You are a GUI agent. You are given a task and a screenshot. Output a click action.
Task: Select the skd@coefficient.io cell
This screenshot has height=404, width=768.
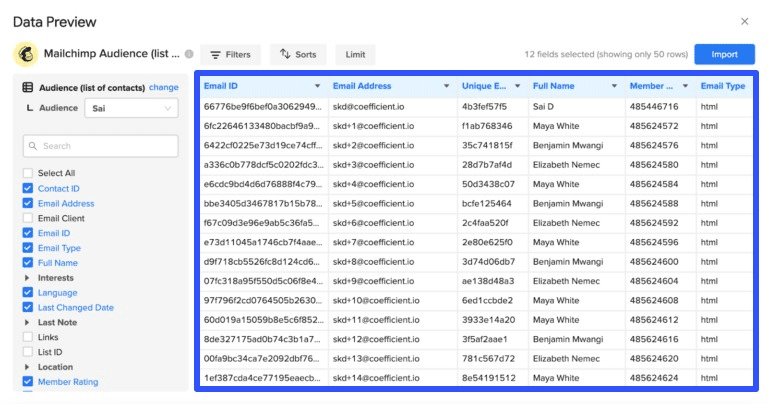pyautogui.click(x=393, y=107)
